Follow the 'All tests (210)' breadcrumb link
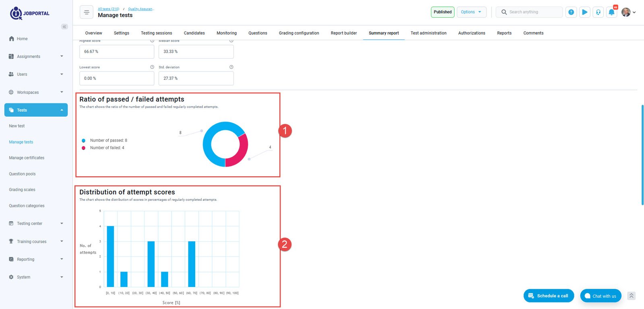The height and width of the screenshot is (309, 644). (x=108, y=9)
